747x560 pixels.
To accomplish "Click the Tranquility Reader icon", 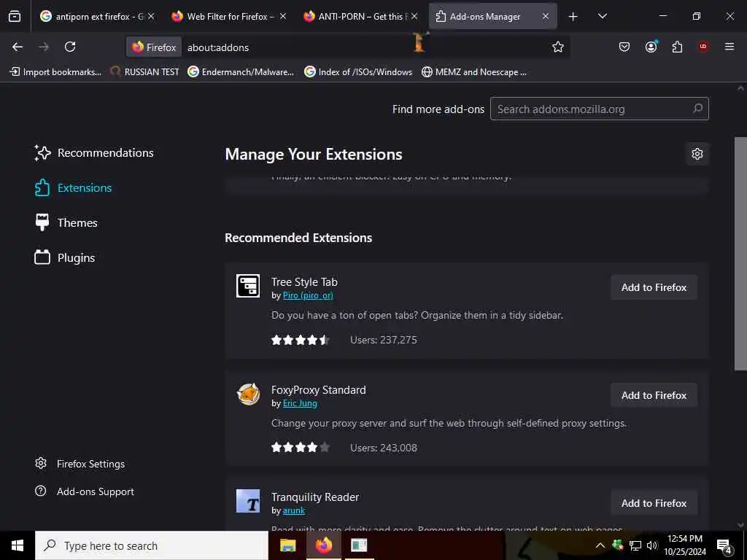I will point(248,501).
